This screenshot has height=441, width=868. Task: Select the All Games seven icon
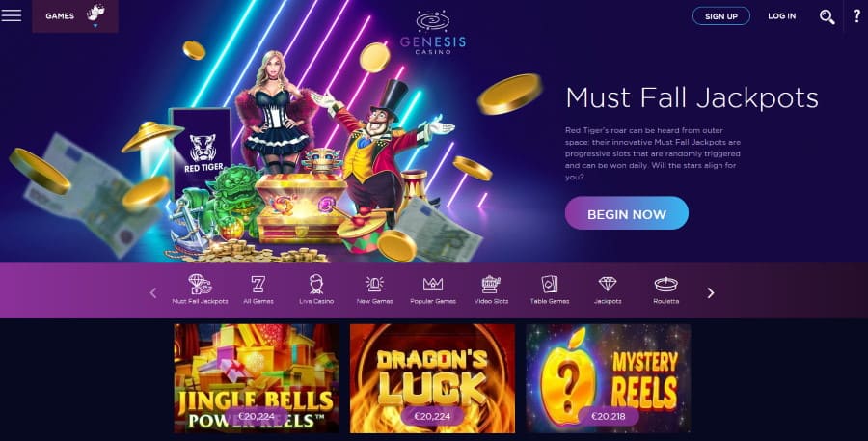point(258,285)
